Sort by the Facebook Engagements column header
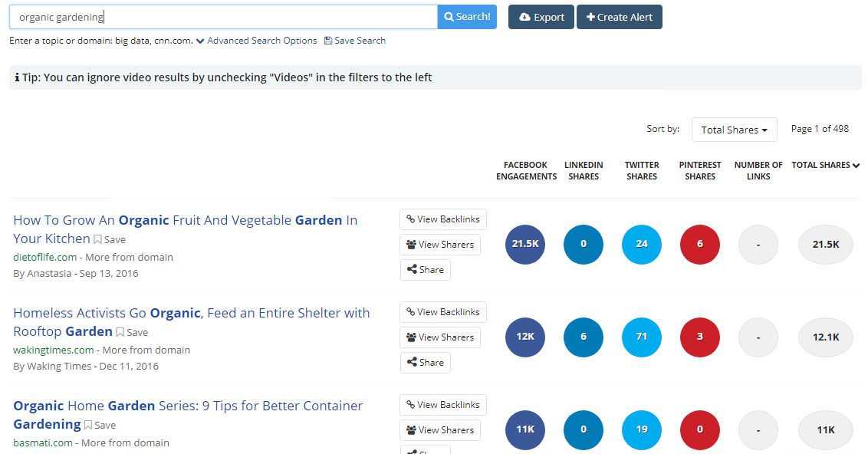The height and width of the screenshot is (454, 868). point(526,170)
